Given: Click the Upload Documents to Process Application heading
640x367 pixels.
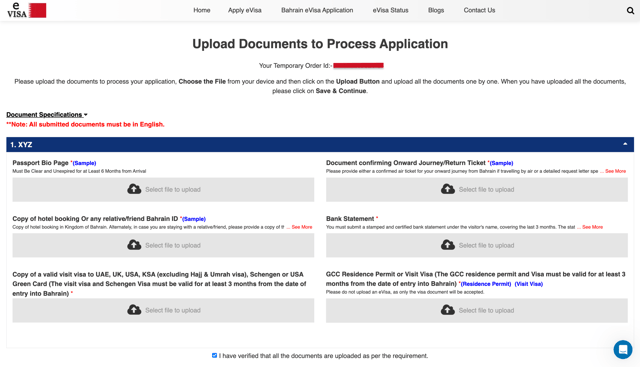Looking at the screenshot, I should pyautogui.click(x=320, y=44).
